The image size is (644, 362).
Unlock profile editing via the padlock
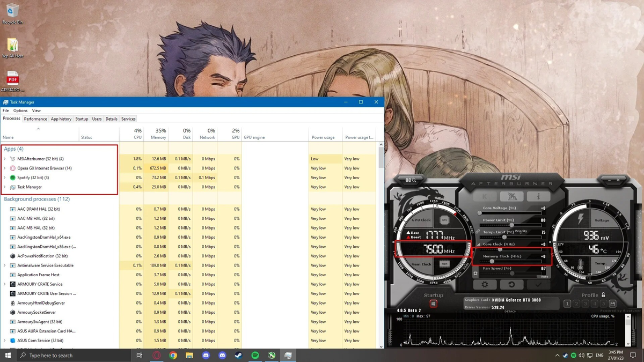point(603,295)
